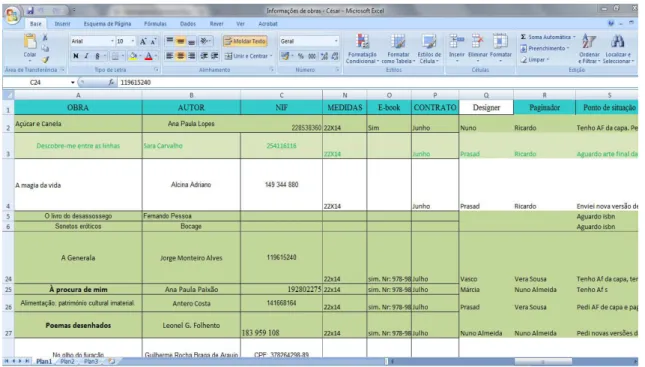Open Tipo de Letra dialog launcher
645x367 pixels.
point(156,70)
